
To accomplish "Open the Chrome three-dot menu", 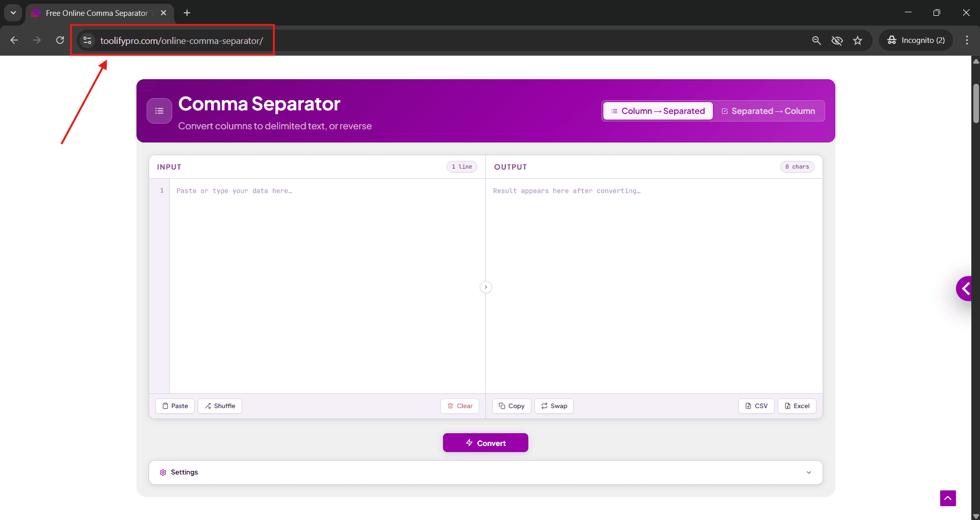I will [967, 40].
